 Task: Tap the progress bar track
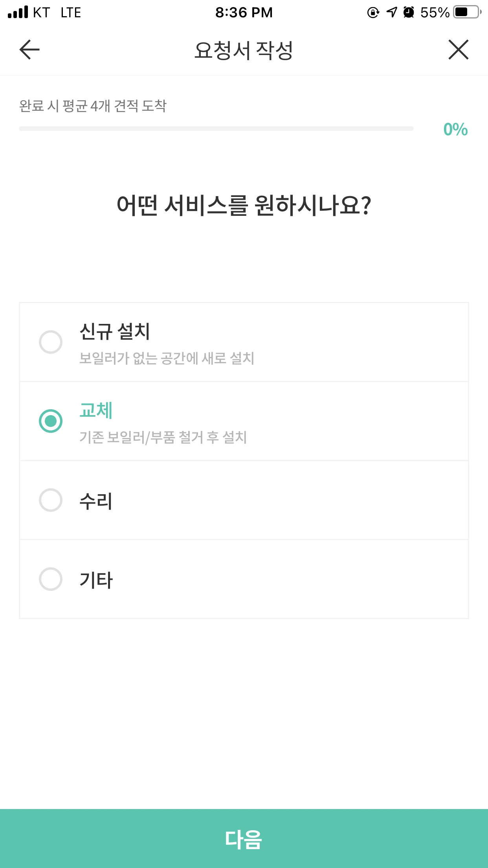click(x=216, y=129)
